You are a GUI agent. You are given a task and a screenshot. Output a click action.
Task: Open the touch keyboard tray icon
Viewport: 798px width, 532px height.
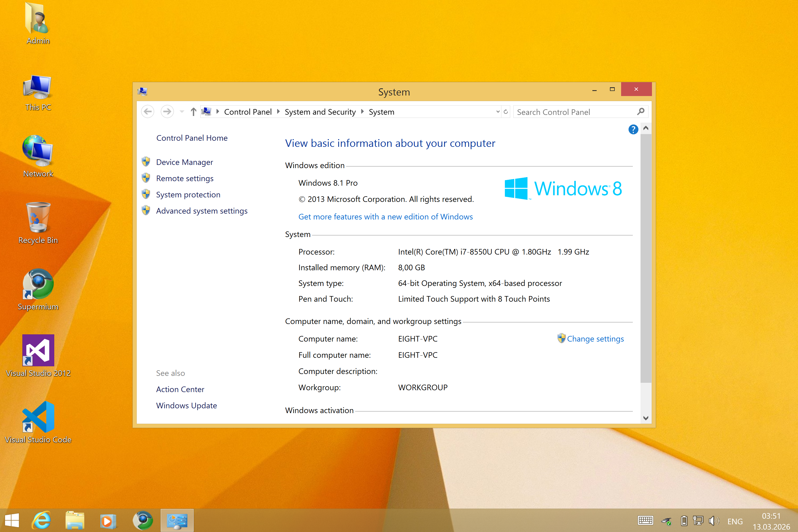point(645,521)
